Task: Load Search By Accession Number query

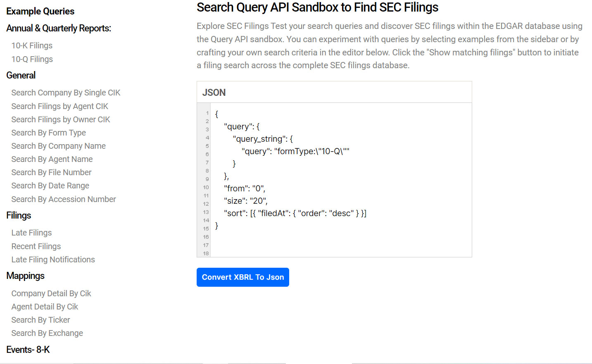Action: (x=63, y=199)
